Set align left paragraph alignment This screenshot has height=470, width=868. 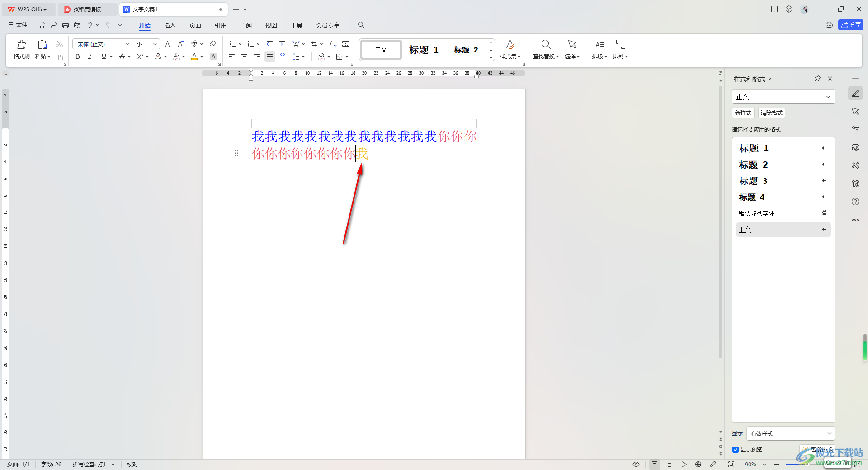(231, 56)
